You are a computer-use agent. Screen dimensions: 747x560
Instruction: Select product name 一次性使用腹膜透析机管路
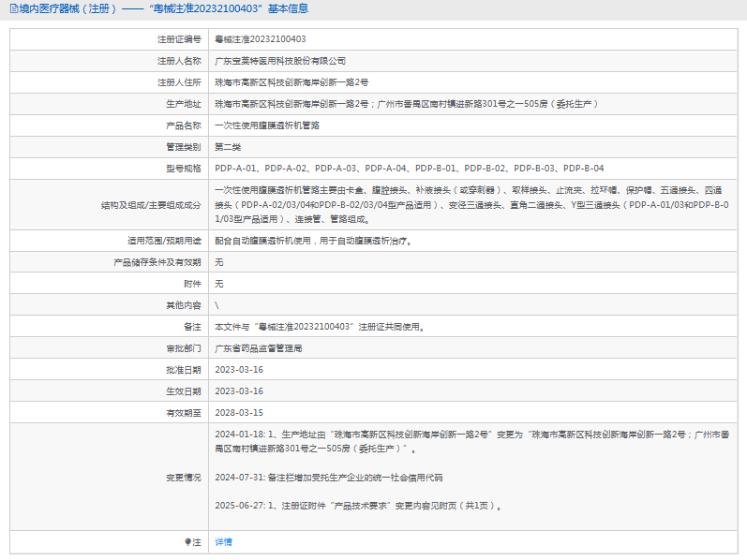coord(267,125)
